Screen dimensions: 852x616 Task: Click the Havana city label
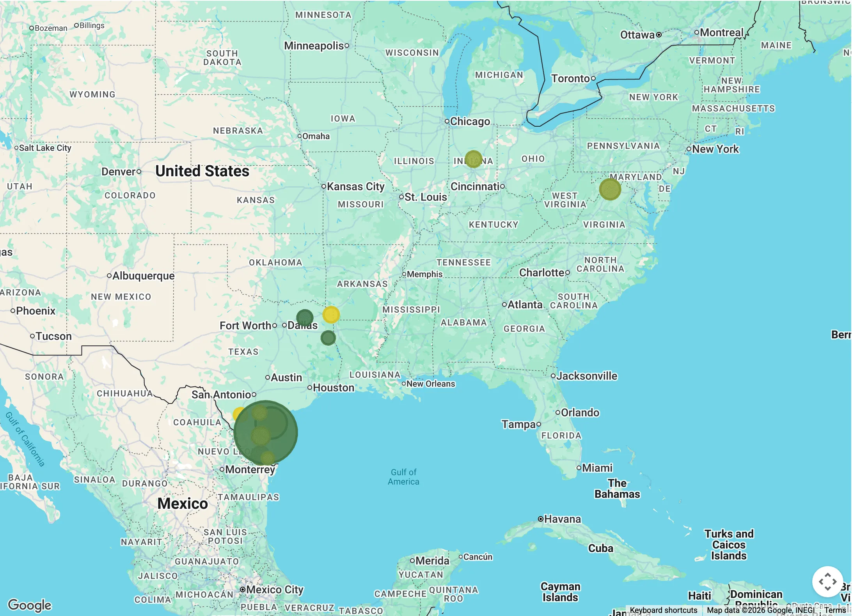pyautogui.click(x=563, y=519)
